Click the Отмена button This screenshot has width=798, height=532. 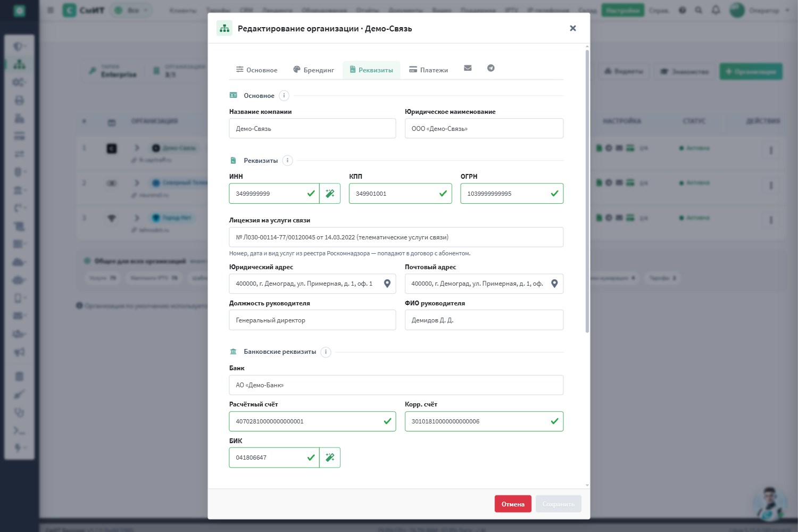(x=513, y=504)
